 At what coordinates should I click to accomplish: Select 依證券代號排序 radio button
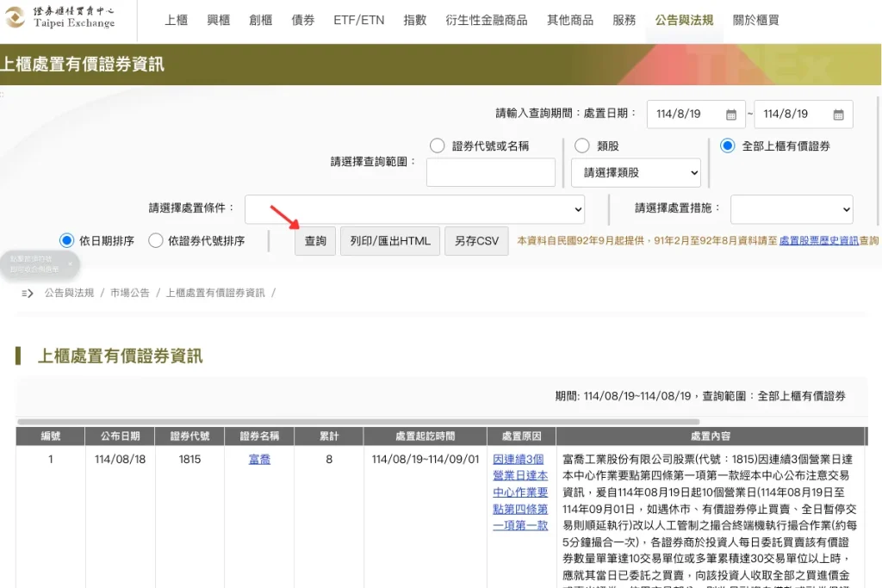155,240
